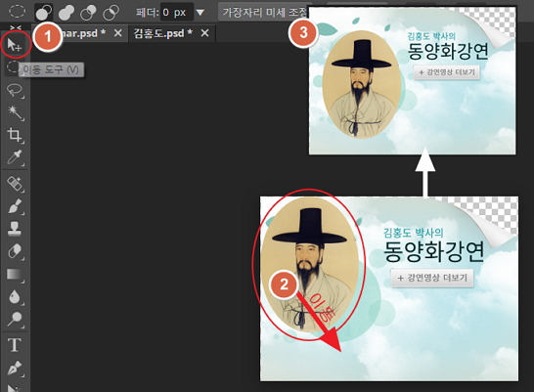This screenshot has width=534, height=392.
Task: Click the '김홍도 박사의' text in lower image
Action: [x=414, y=233]
